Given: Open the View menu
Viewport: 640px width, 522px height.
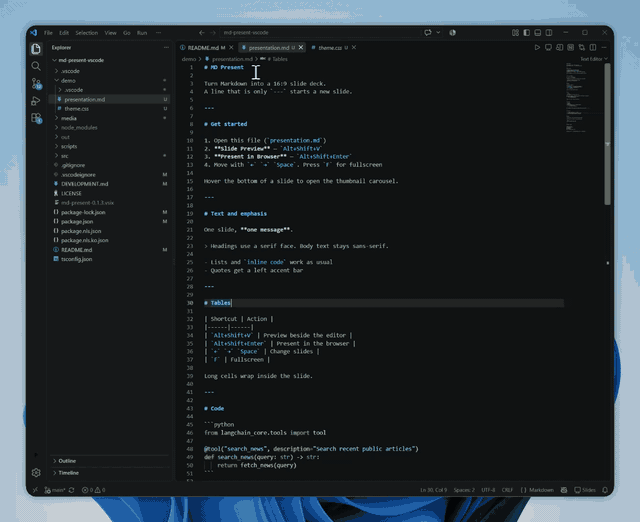Looking at the screenshot, I should coord(110,33).
